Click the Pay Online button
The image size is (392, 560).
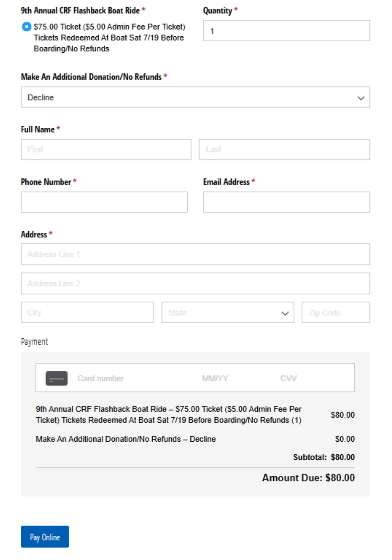point(45,537)
